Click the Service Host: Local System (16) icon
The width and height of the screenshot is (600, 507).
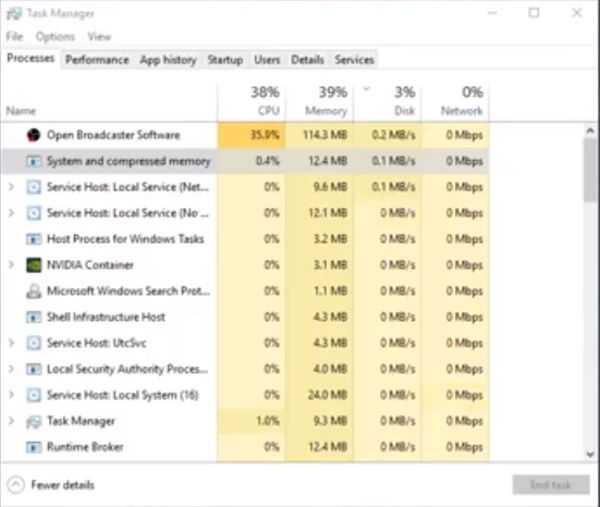[33, 395]
